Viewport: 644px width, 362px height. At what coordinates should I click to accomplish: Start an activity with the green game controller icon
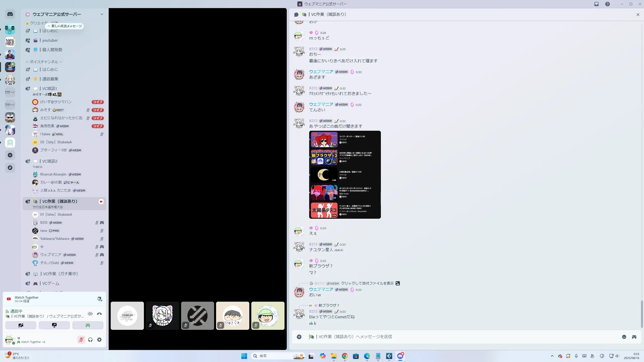[x=88, y=325]
